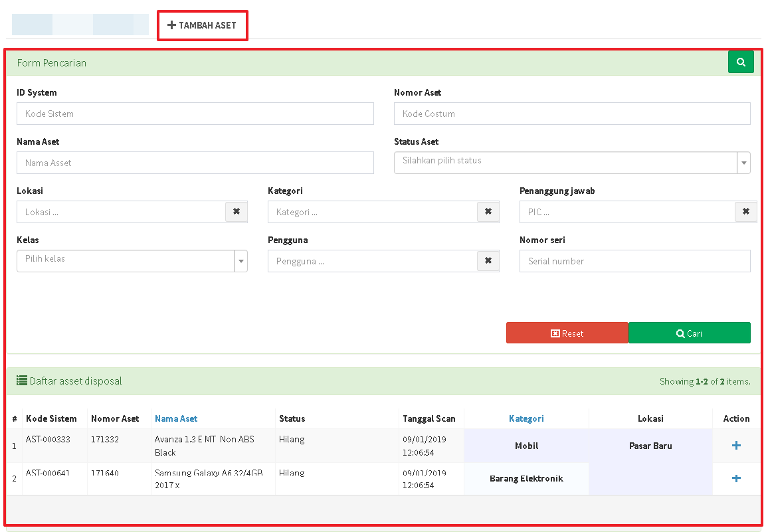
Task: Click plus icon for Samsung Galaxy A6 row
Action: click(x=736, y=478)
